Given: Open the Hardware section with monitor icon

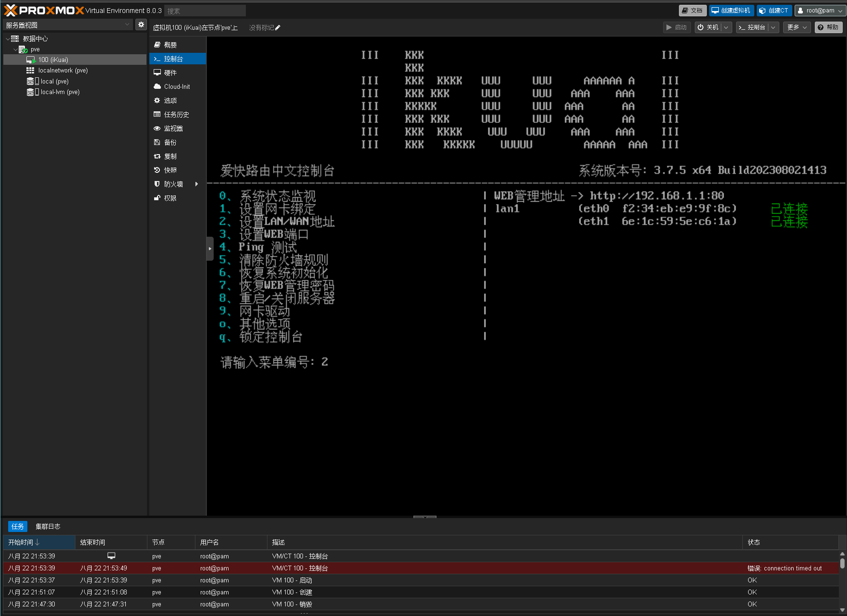Looking at the screenshot, I should [170, 73].
